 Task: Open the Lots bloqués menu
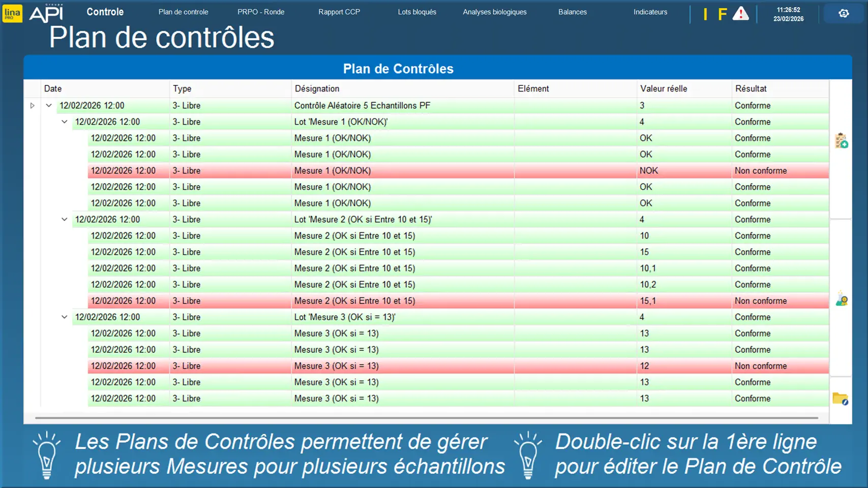[417, 12]
